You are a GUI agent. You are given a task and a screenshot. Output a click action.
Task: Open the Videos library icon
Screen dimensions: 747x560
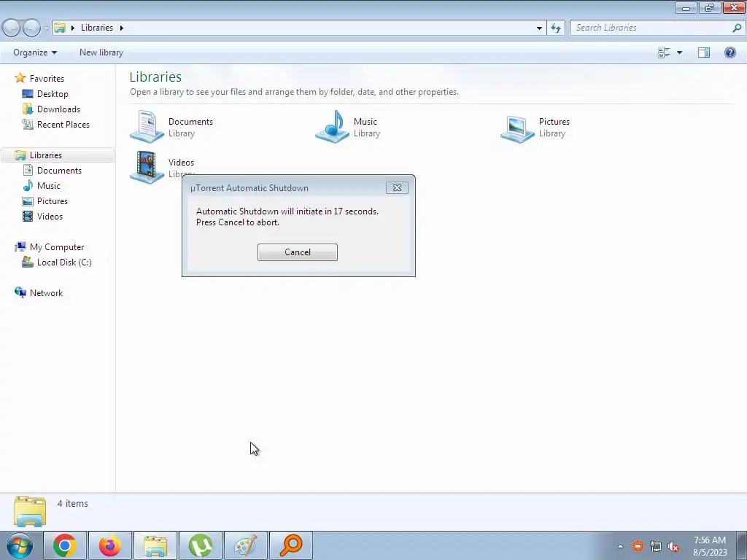(147, 167)
